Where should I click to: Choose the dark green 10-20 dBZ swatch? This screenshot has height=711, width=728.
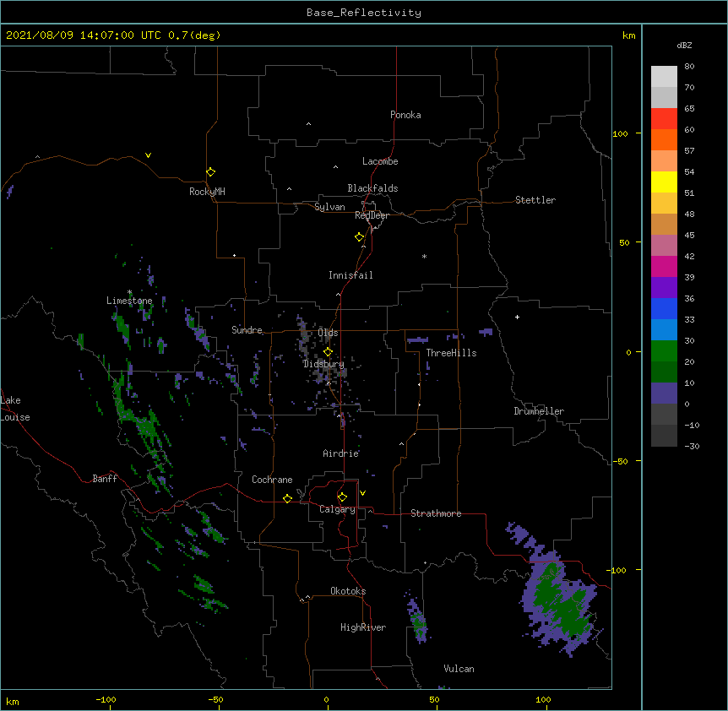[x=664, y=372]
